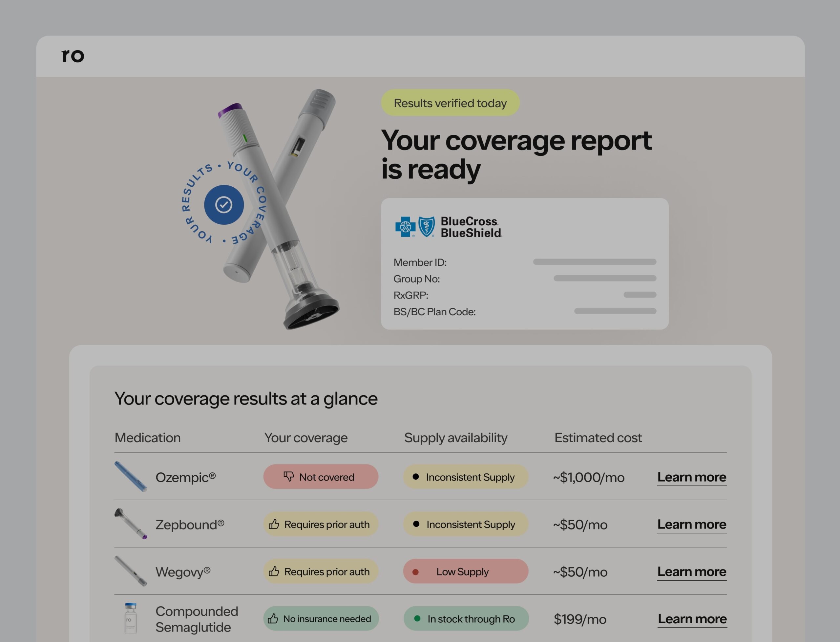Click the Ozempic pen thumbnail image
The image size is (840, 642).
tap(130, 477)
